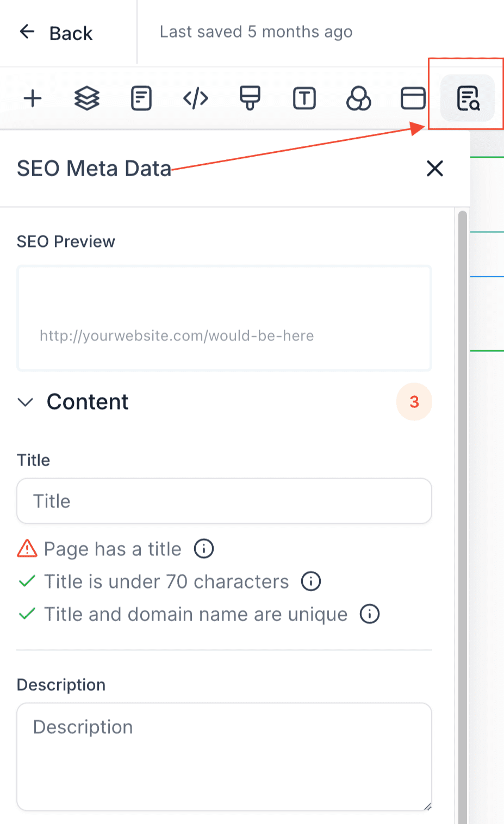Click into the Description text area
The image size is (504, 824).
coord(225,757)
